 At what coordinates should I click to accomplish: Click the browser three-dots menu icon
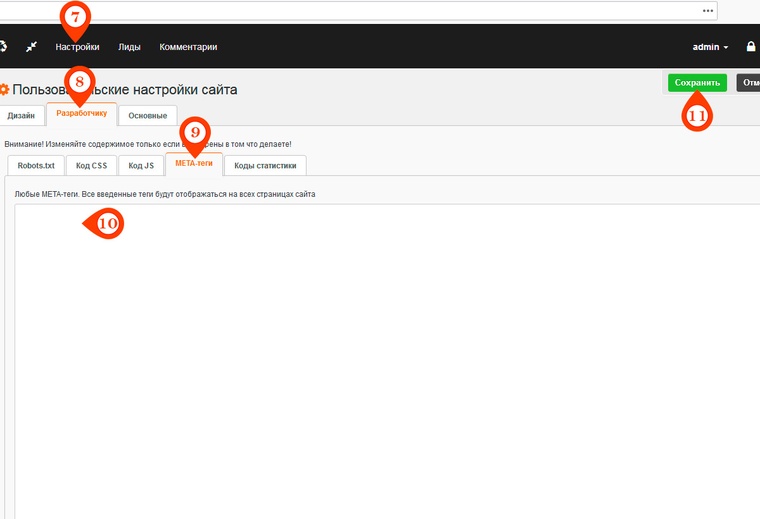click(x=708, y=10)
